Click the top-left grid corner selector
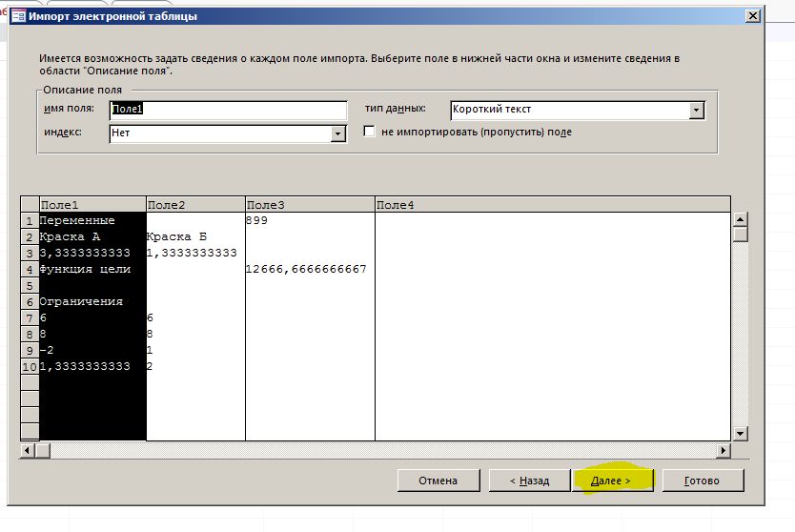Image resolution: width=795 pixels, height=532 pixels. click(x=30, y=205)
